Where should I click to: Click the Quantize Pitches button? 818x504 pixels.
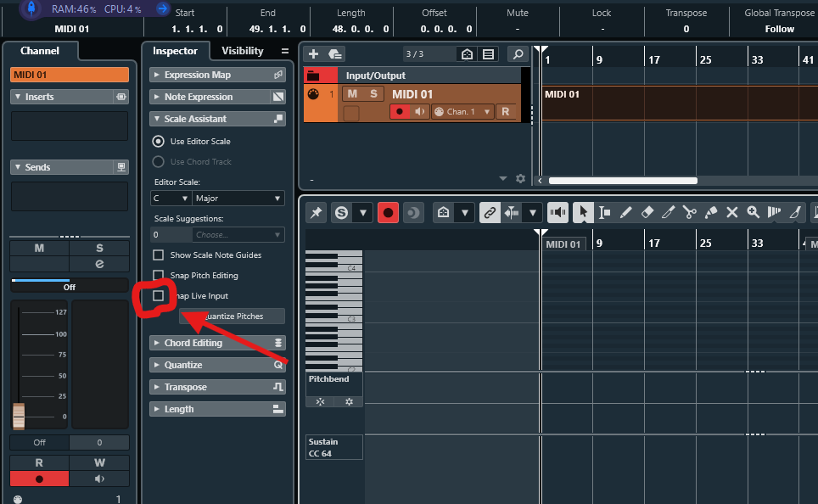coord(233,316)
